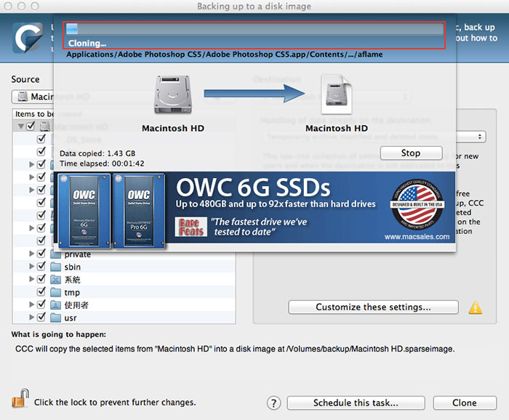Click the Adobe Photoshop CS5 file path text

(x=224, y=54)
